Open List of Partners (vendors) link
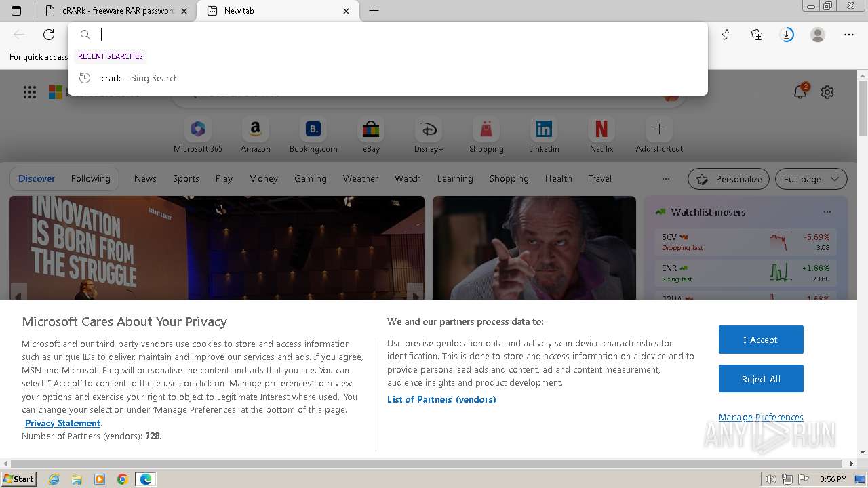The height and width of the screenshot is (488, 868). click(441, 399)
